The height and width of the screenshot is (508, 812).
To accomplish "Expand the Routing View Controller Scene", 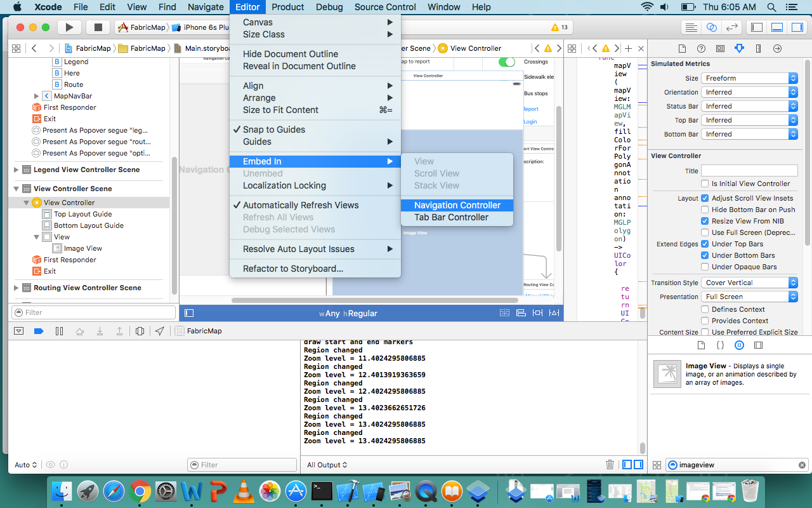I will 16,288.
